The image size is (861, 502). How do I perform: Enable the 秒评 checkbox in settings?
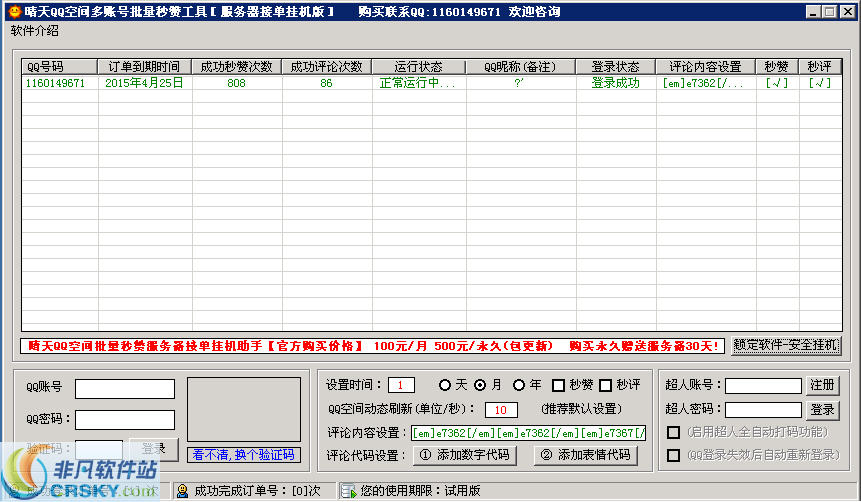click(605, 386)
